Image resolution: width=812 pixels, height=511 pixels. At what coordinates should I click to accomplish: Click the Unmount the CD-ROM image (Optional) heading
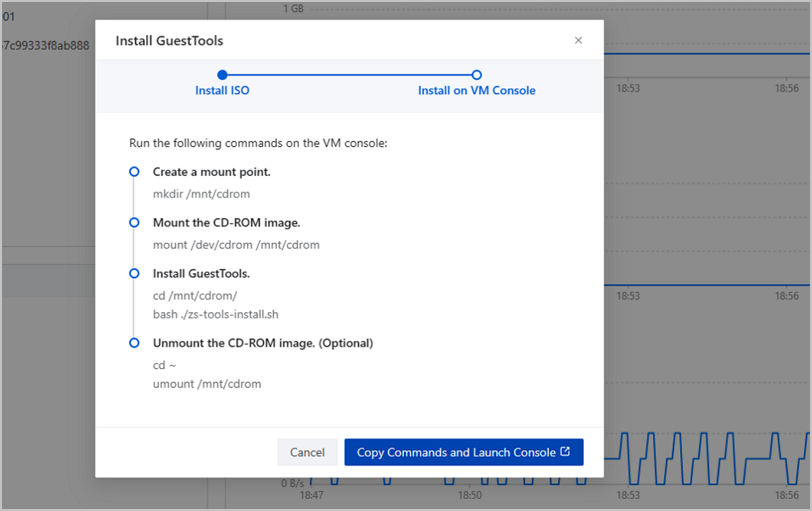click(x=263, y=343)
